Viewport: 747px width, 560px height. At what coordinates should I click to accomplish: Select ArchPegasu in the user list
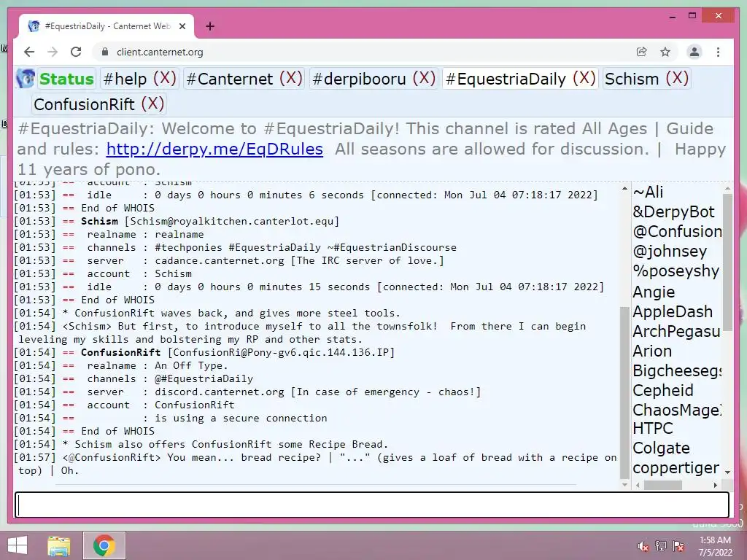676,332
